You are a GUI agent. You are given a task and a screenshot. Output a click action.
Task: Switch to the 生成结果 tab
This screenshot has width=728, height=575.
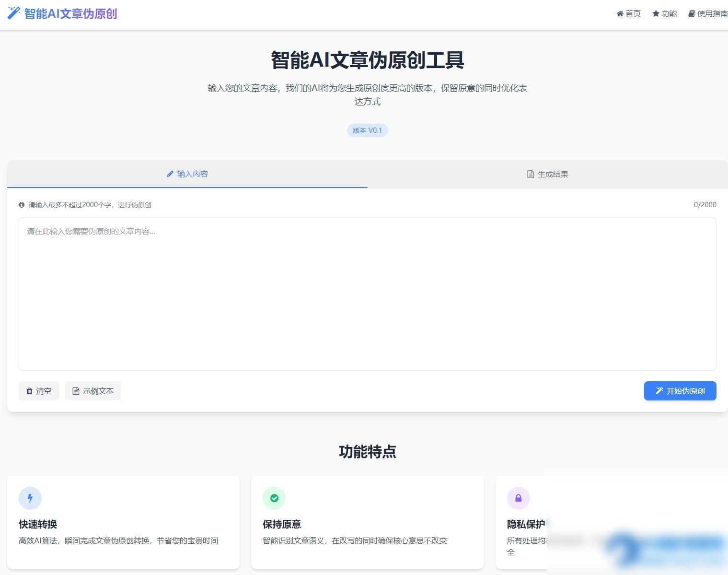click(x=547, y=174)
